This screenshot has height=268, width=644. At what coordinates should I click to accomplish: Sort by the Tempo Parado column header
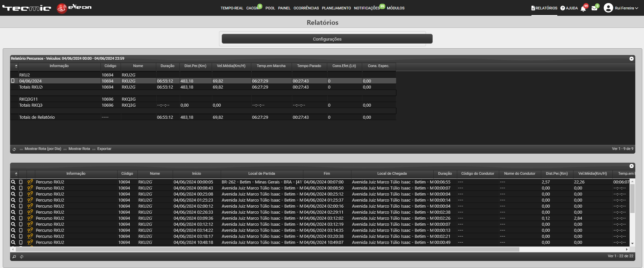tap(309, 66)
